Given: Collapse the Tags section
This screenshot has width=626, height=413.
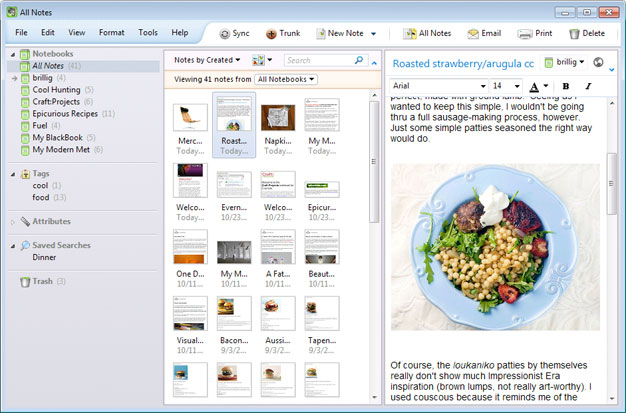Looking at the screenshot, I should coord(13,174).
